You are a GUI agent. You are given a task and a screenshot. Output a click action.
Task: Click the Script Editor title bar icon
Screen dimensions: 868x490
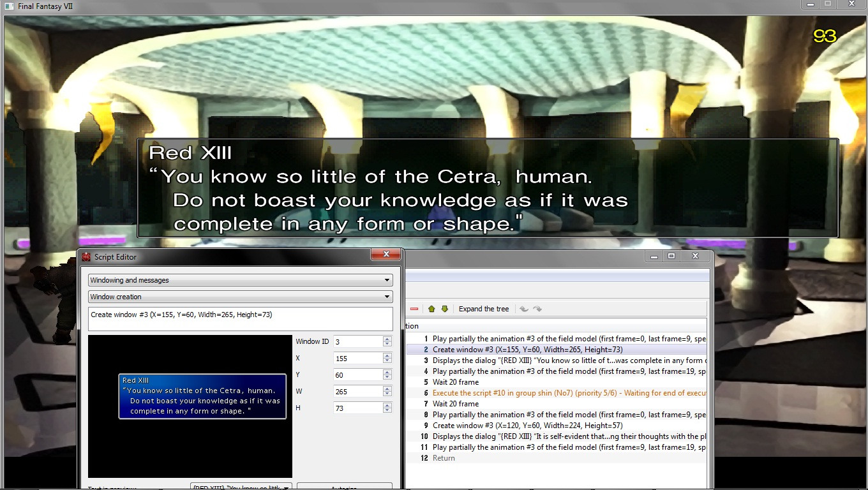tap(86, 256)
